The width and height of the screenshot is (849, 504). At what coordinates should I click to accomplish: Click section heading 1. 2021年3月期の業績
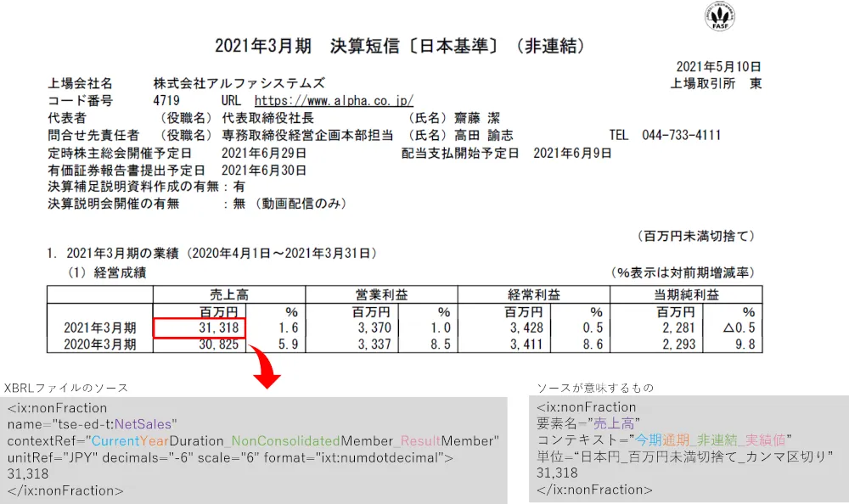pos(211,254)
